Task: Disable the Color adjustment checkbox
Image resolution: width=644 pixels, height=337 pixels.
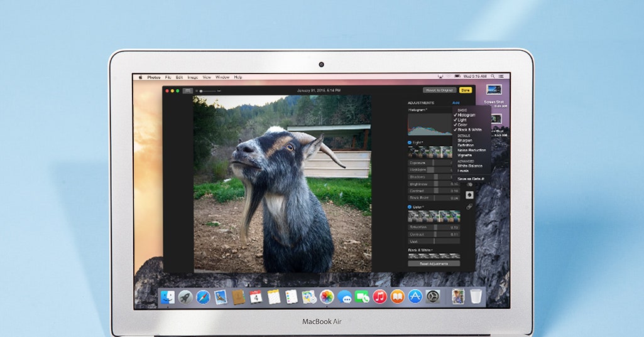Action: click(410, 207)
